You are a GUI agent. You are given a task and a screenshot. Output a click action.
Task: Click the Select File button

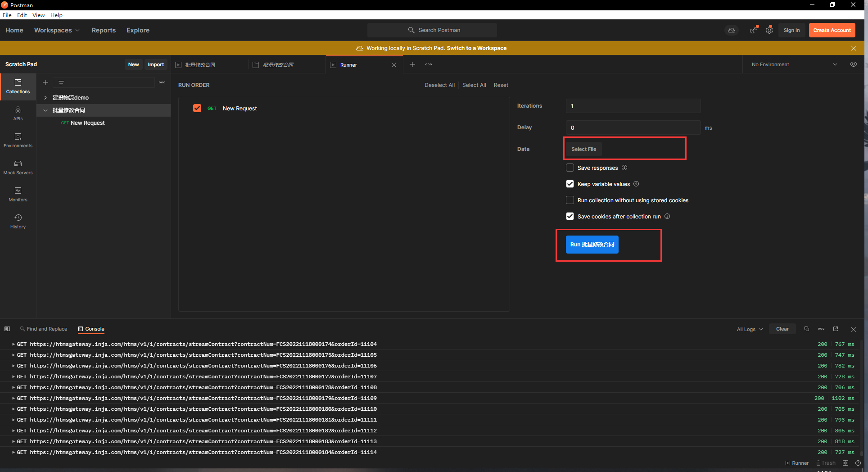pos(584,149)
